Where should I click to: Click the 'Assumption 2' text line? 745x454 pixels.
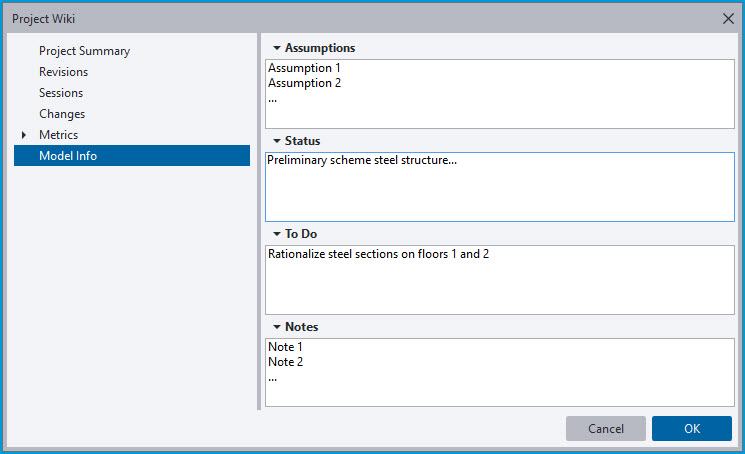pos(305,83)
